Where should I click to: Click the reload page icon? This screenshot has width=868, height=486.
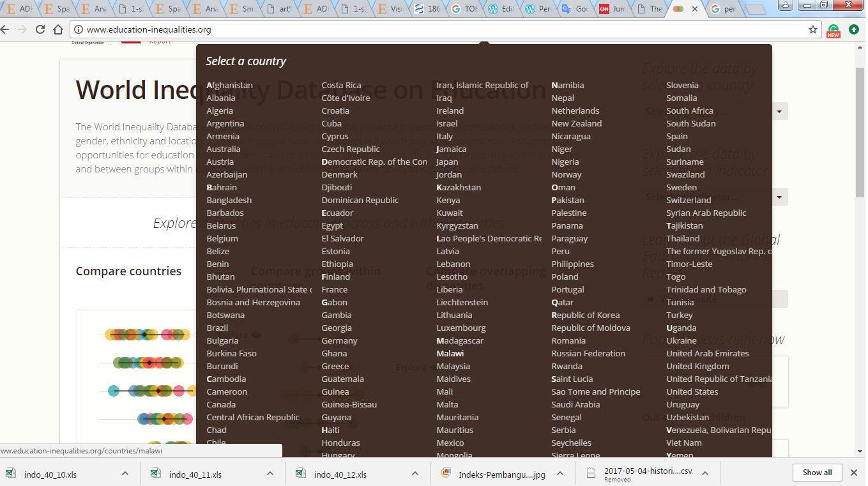40,29
